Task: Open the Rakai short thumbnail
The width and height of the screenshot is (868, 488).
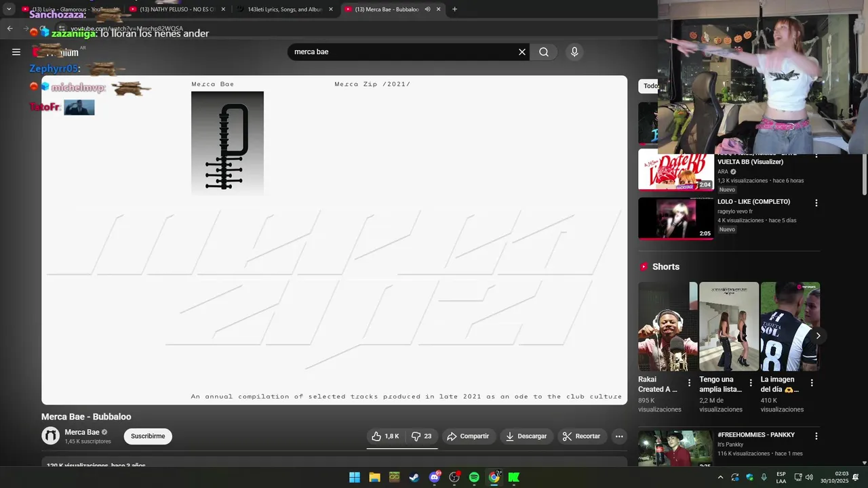Action: coord(668,327)
